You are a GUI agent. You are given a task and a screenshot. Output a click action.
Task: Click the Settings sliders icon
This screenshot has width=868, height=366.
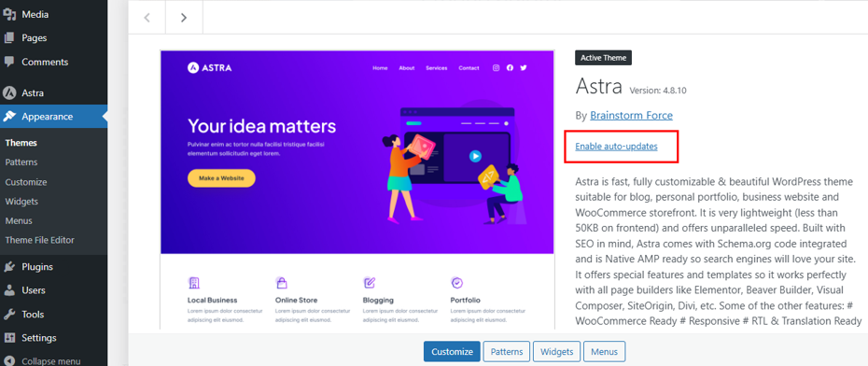click(x=8, y=338)
